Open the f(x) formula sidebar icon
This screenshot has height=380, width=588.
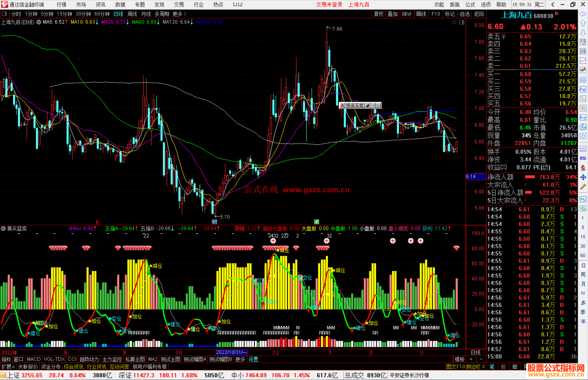[583, 127]
